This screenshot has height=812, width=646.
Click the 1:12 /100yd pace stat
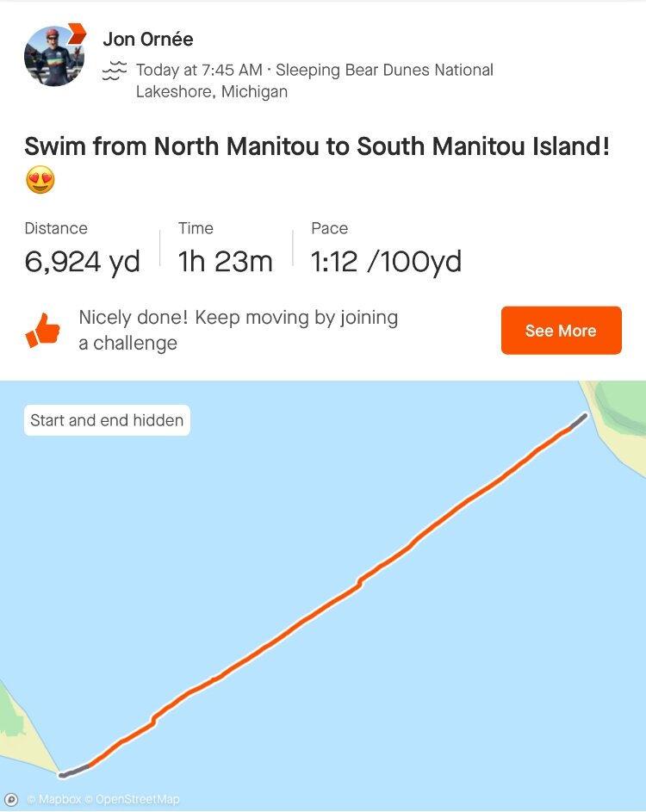pyautogui.click(x=386, y=262)
